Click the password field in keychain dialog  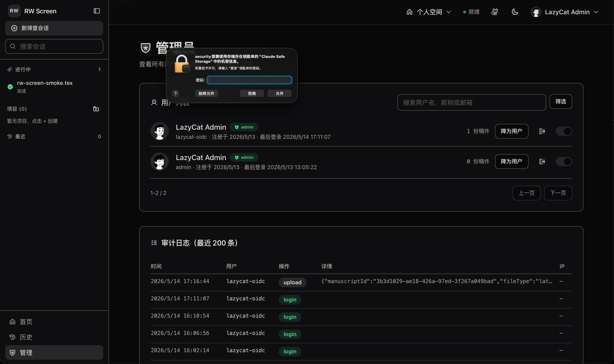(x=249, y=80)
